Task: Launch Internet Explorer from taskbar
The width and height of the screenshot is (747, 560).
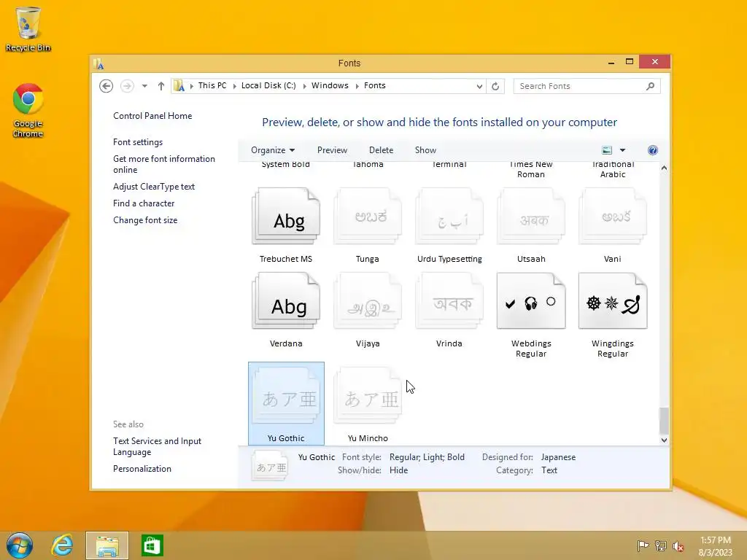Action: (x=63, y=545)
